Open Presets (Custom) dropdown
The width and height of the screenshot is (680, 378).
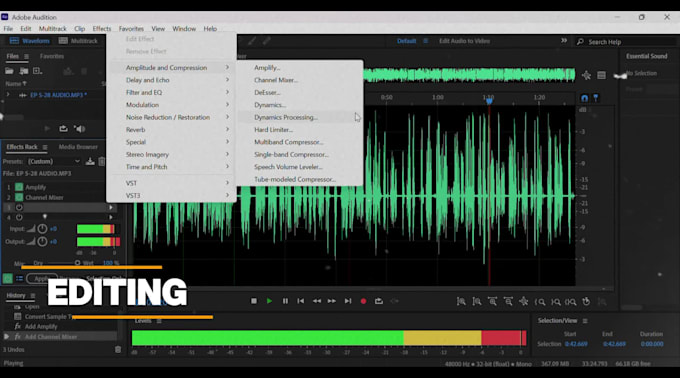tap(54, 161)
